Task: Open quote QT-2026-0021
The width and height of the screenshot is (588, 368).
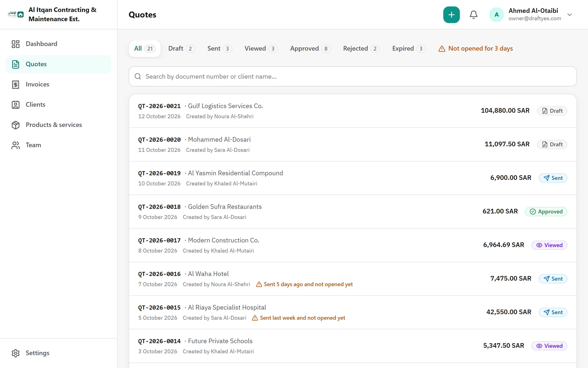Action: tap(353, 111)
